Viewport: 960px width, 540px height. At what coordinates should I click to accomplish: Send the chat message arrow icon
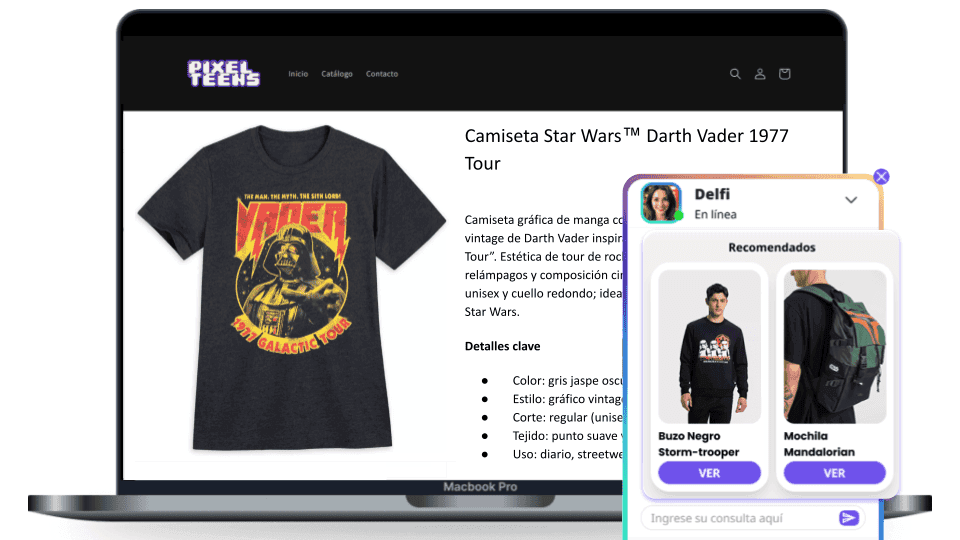pyautogui.click(x=849, y=518)
